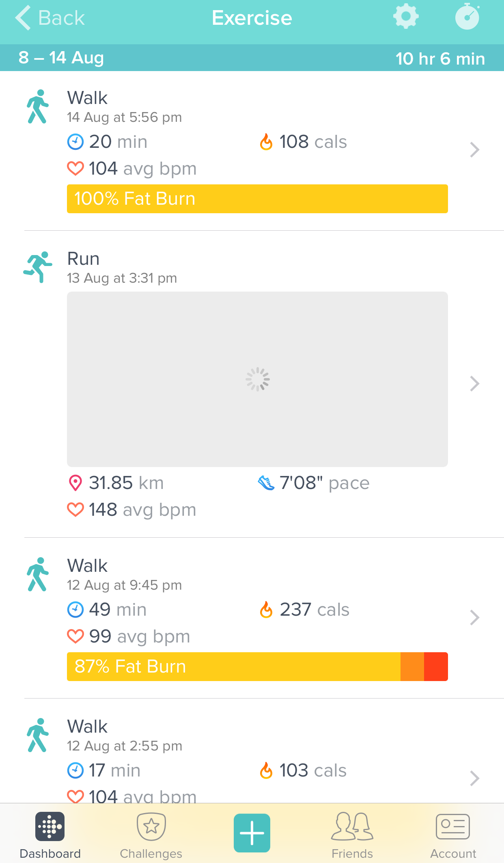Go back using the Back button
This screenshot has width=504, height=863.
pos(50,18)
